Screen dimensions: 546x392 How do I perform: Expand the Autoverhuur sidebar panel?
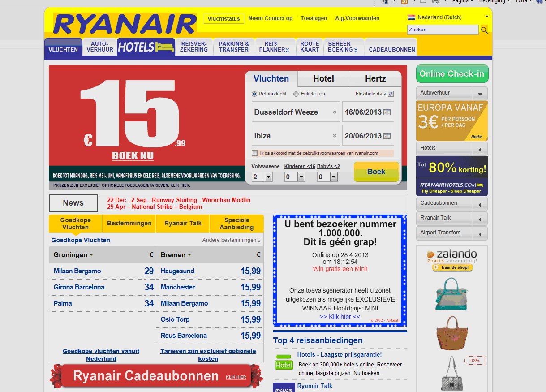click(480, 94)
